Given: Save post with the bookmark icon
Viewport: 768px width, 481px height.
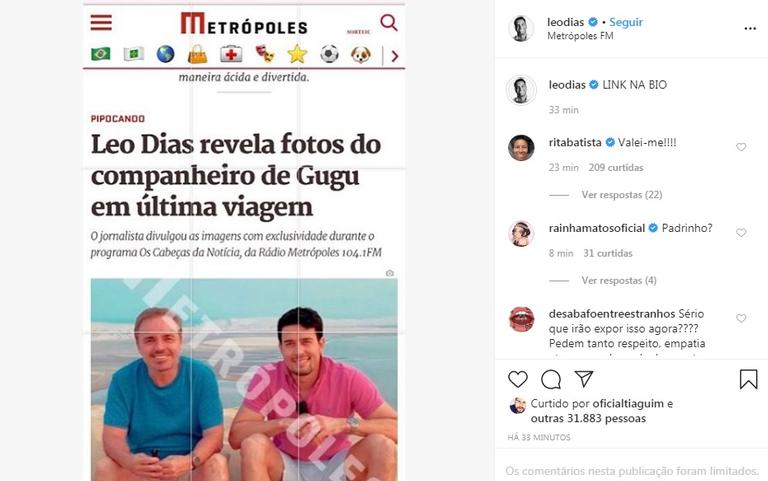Looking at the screenshot, I should (748, 379).
